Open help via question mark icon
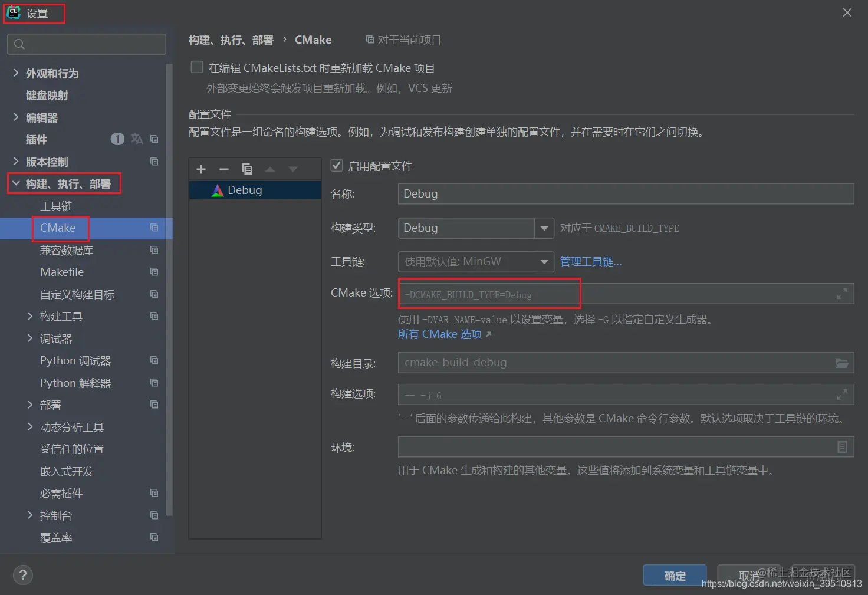 click(22, 575)
